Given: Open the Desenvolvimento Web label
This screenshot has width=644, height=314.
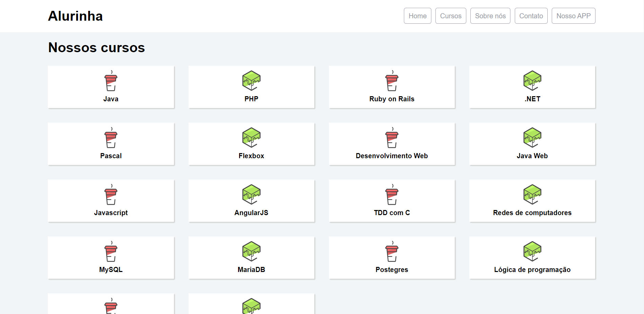Looking at the screenshot, I should 392,156.
